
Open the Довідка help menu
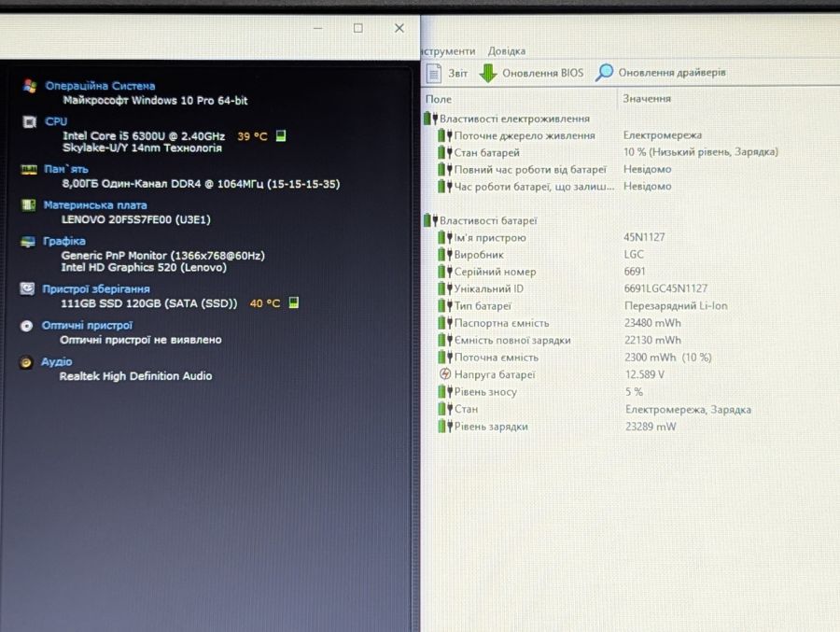(x=506, y=51)
